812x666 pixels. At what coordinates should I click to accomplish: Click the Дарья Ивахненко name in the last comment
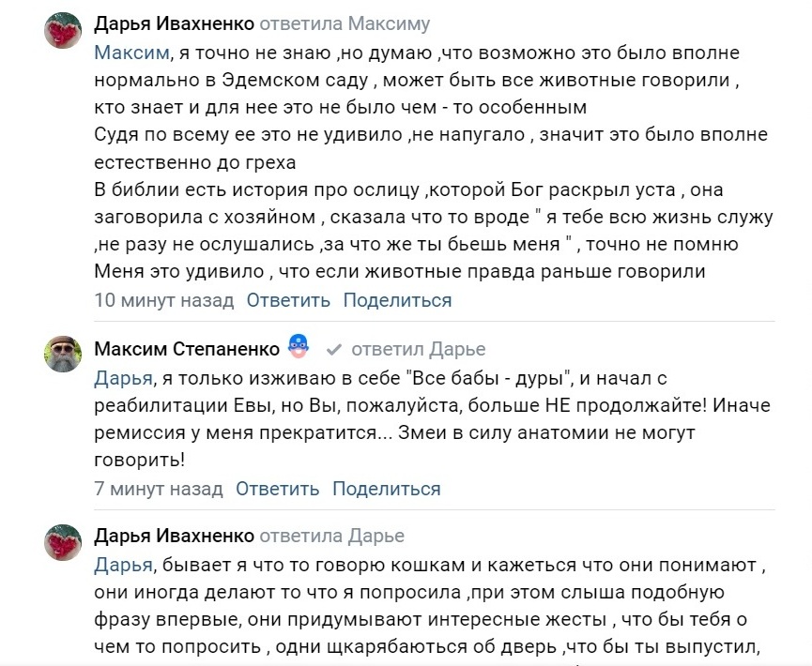(x=174, y=536)
